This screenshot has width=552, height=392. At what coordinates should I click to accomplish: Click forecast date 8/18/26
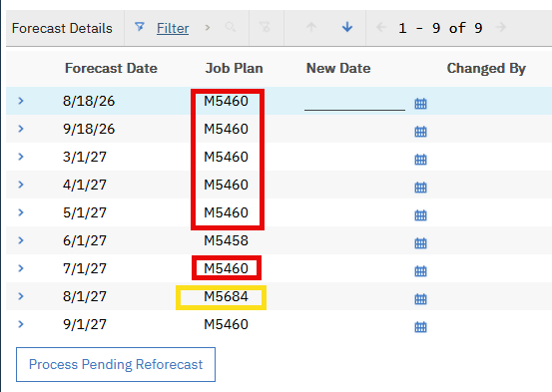coord(89,101)
